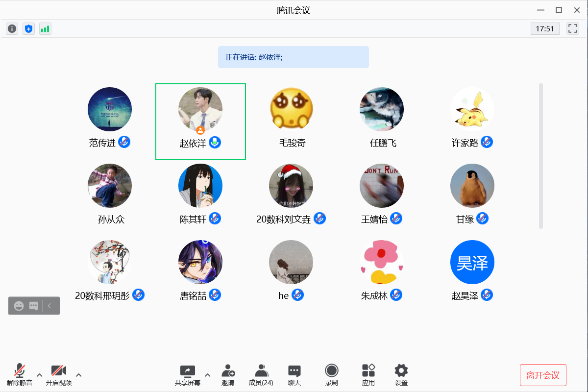Viewport: 588px width, 392px height.
Task: Open meeting info icon
Action: 12,29
